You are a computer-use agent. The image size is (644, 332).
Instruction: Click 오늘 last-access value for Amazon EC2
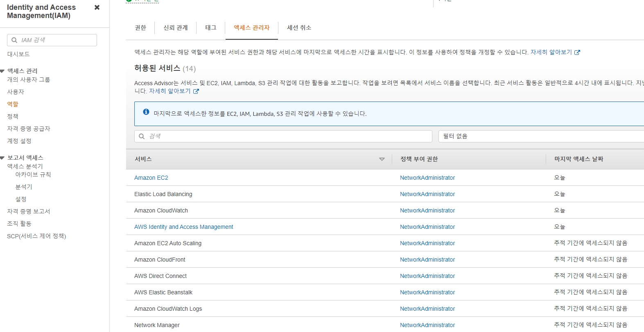pos(560,178)
